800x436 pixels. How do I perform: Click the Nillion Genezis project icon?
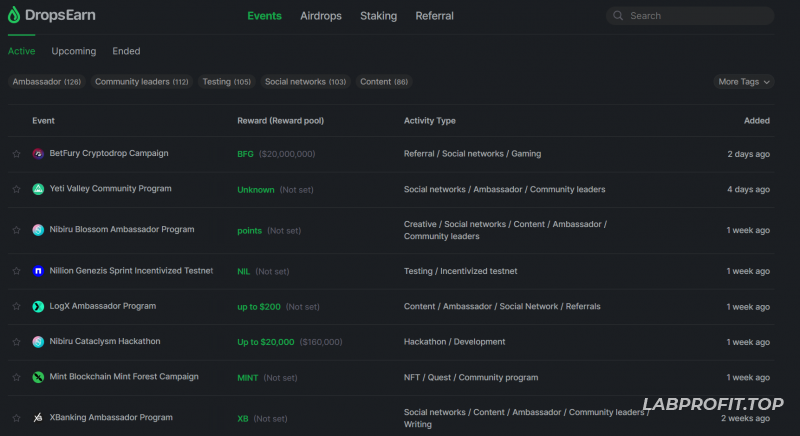coord(38,271)
